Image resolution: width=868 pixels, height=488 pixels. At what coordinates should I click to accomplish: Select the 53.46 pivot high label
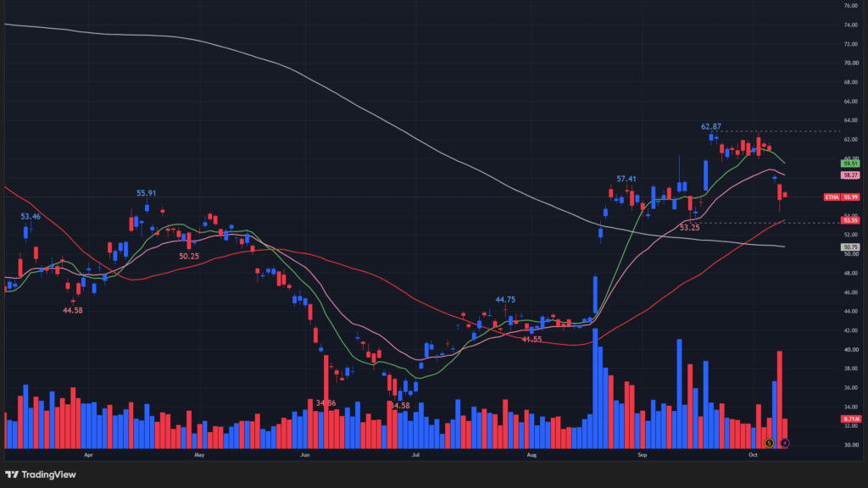pos(31,216)
